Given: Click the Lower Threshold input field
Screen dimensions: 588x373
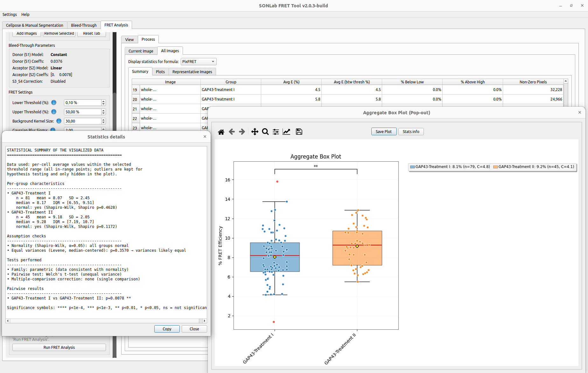Looking at the screenshot, I should pyautogui.click(x=83, y=102).
